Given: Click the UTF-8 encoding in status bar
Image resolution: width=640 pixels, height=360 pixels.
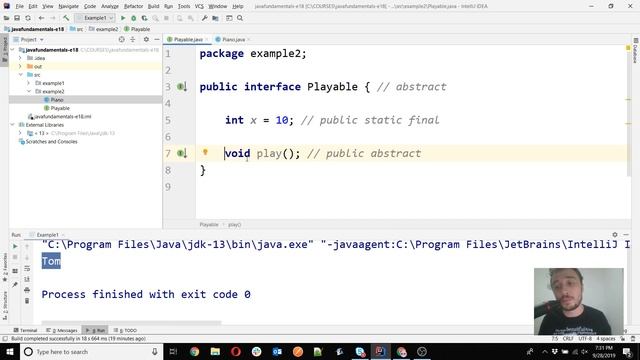Looking at the screenshot, I should (x=585, y=339).
